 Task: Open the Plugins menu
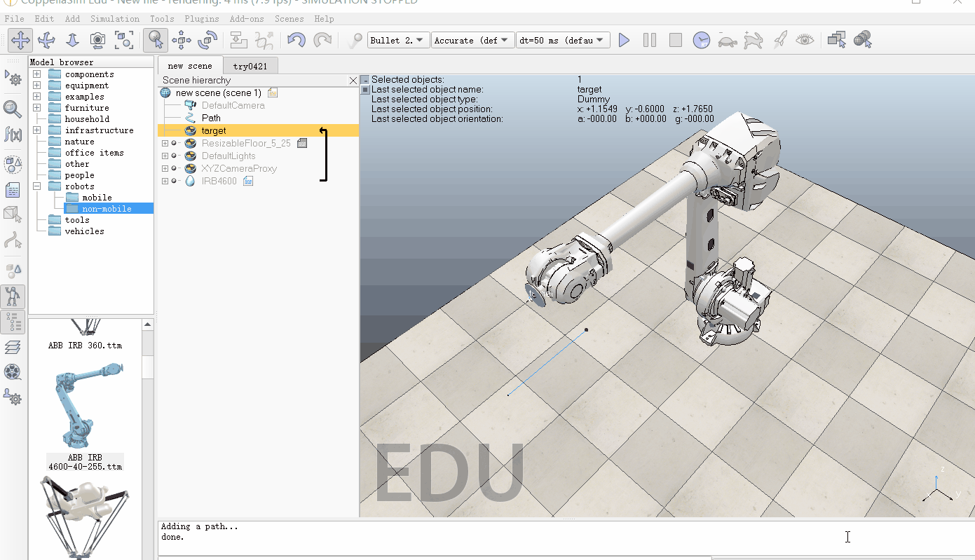[202, 19]
